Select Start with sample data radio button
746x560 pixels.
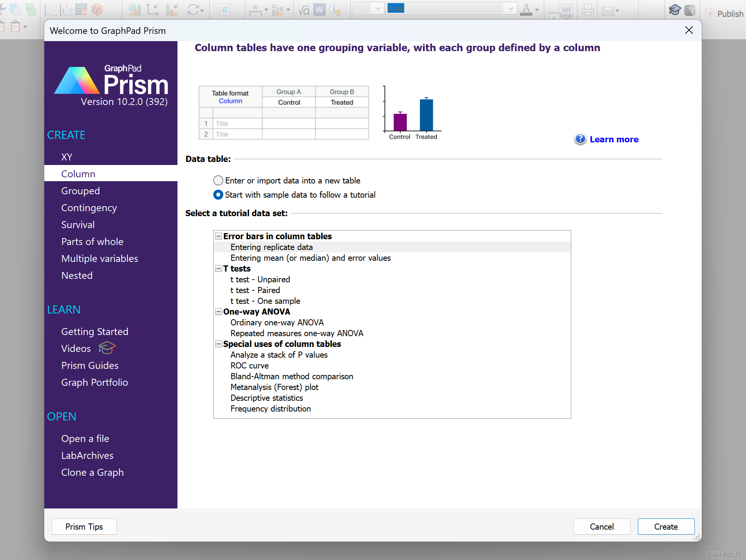point(218,195)
